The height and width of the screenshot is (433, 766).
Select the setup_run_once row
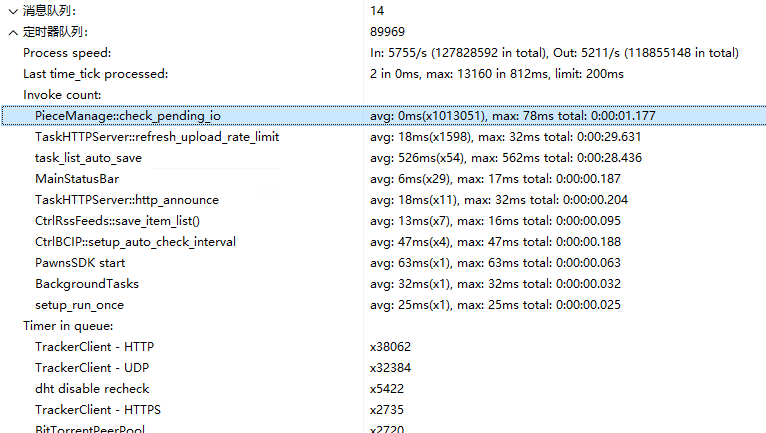(x=383, y=305)
